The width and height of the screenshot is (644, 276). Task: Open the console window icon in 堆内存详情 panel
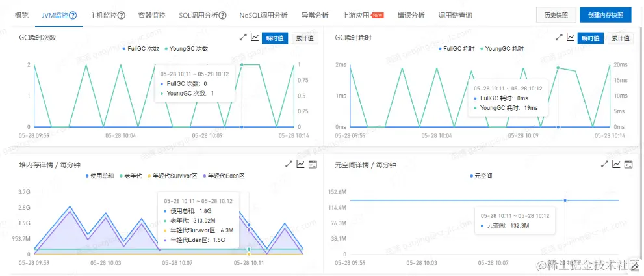[313, 165]
